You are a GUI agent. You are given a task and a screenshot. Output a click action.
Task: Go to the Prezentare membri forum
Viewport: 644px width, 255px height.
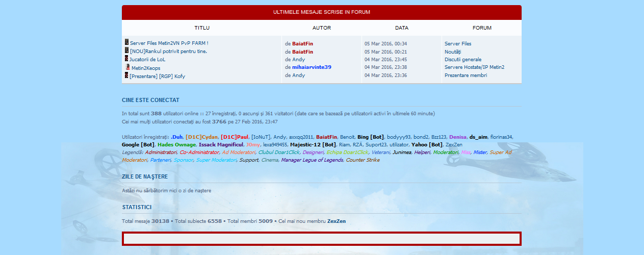pyautogui.click(x=466, y=75)
